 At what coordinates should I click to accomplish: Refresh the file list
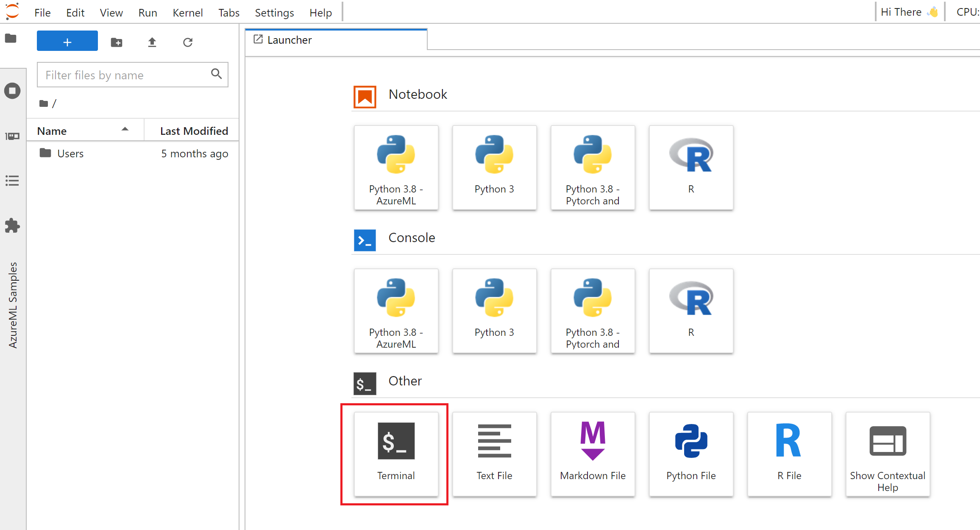[188, 42]
